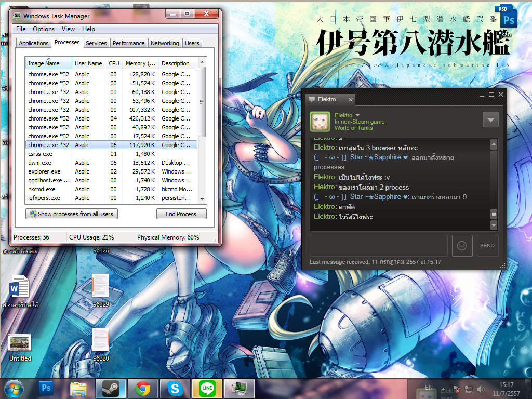
Task: Open Elektro name dropdown arrow
Action: (x=357, y=115)
